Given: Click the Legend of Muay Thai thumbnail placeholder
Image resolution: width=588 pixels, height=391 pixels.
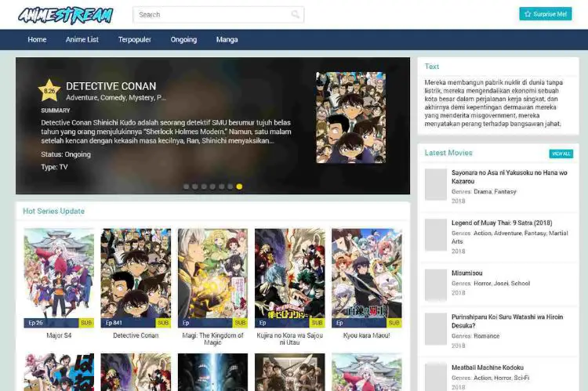Looking at the screenshot, I should [436, 234].
